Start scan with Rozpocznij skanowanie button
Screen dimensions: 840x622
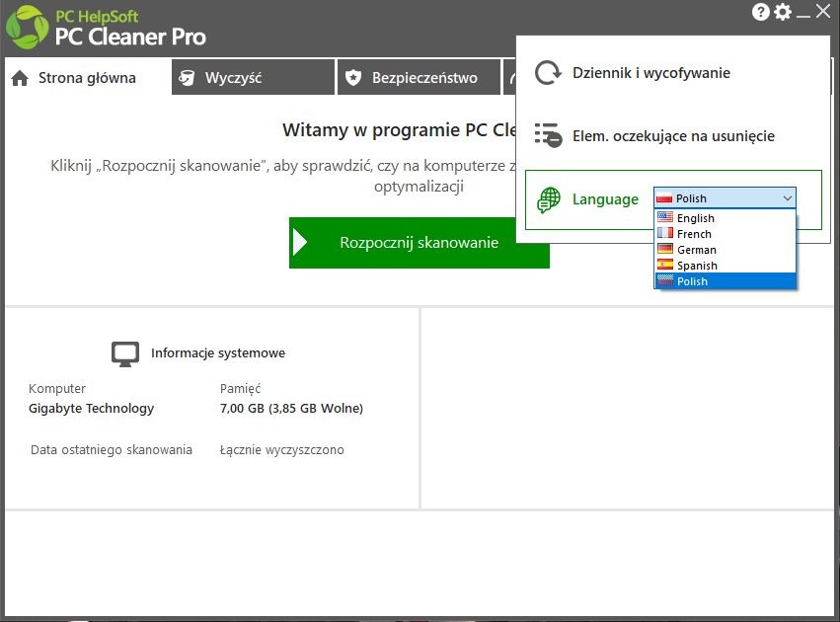[419, 243]
